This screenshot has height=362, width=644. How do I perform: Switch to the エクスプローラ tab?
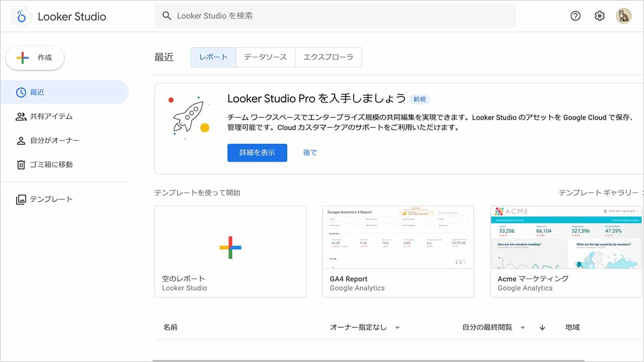[329, 57]
